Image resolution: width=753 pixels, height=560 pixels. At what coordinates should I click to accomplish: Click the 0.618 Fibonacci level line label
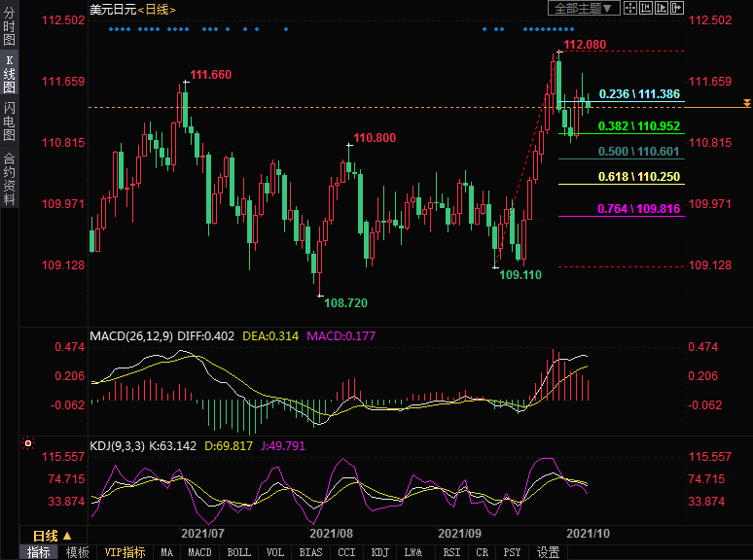[x=639, y=177]
